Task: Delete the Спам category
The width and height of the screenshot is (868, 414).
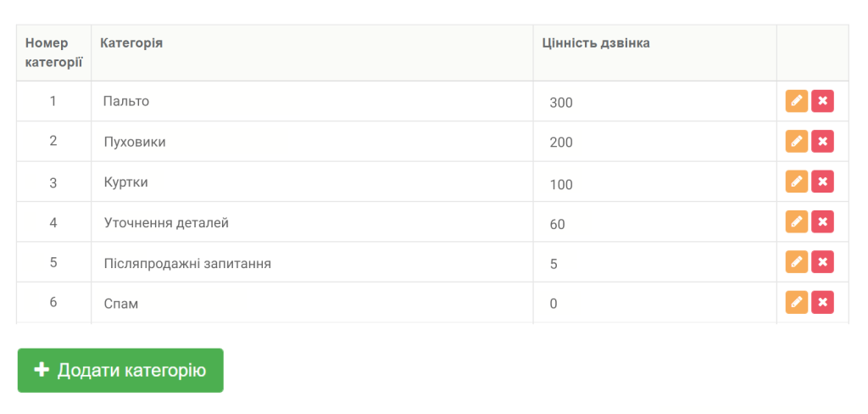Action: (822, 302)
